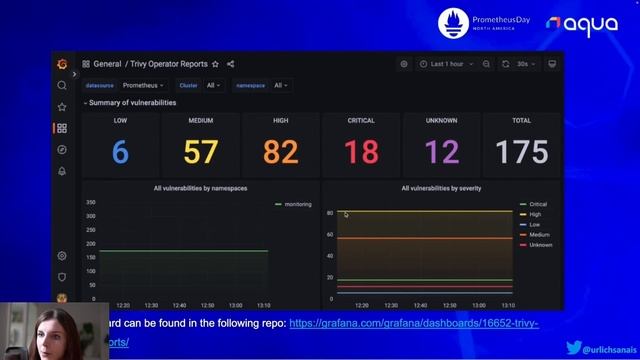The width and height of the screenshot is (640, 360).
Task: Open Server admin shield icon
Action: click(x=62, y=277)
